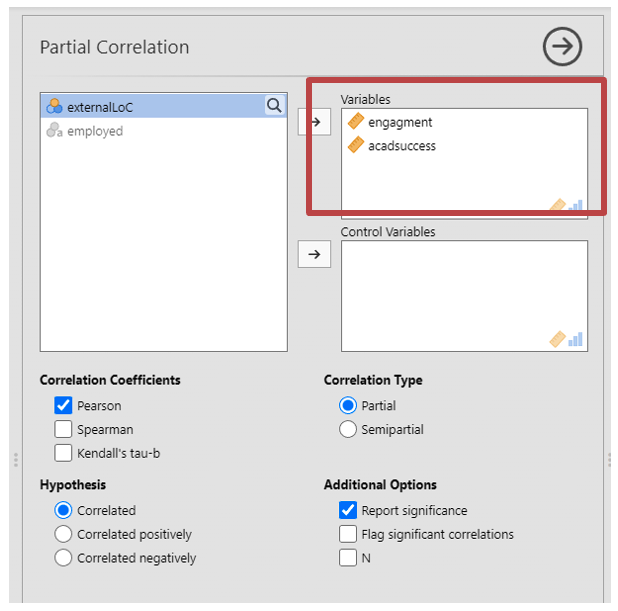The height and width of the screenshot is (611, 618).
Task: Enable the N checkbox
Action: (x=348, y=558)
